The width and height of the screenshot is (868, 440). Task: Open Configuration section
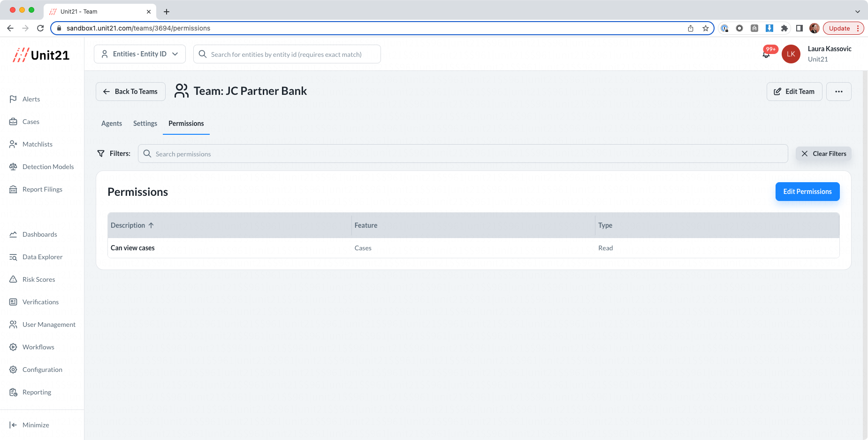[x=36, y=370]
